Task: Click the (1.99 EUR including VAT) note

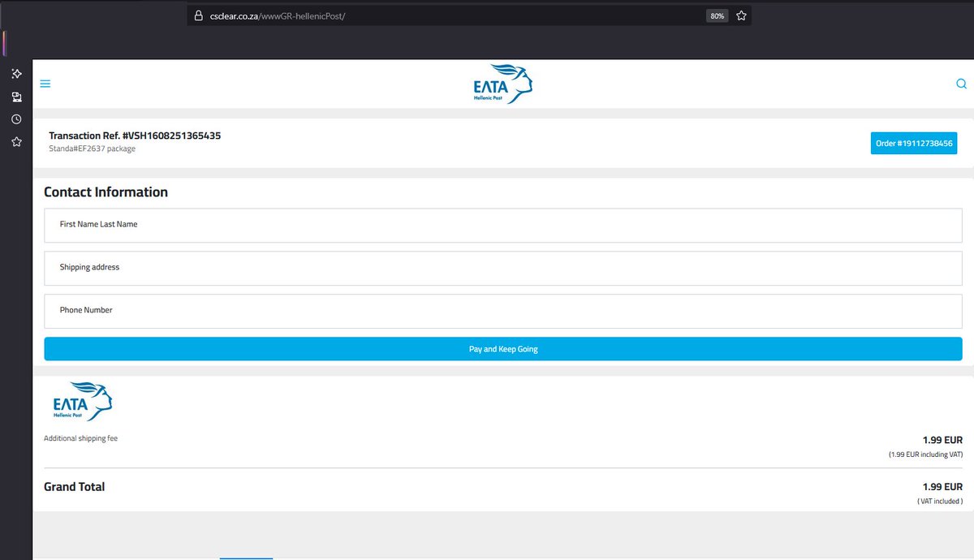Action: [925, 454]
